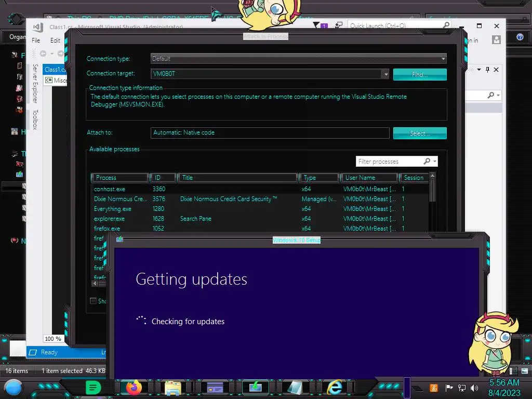Click the Filter processes magnifier icon
This screenshot has height=399, width=532.
[427, 161]
